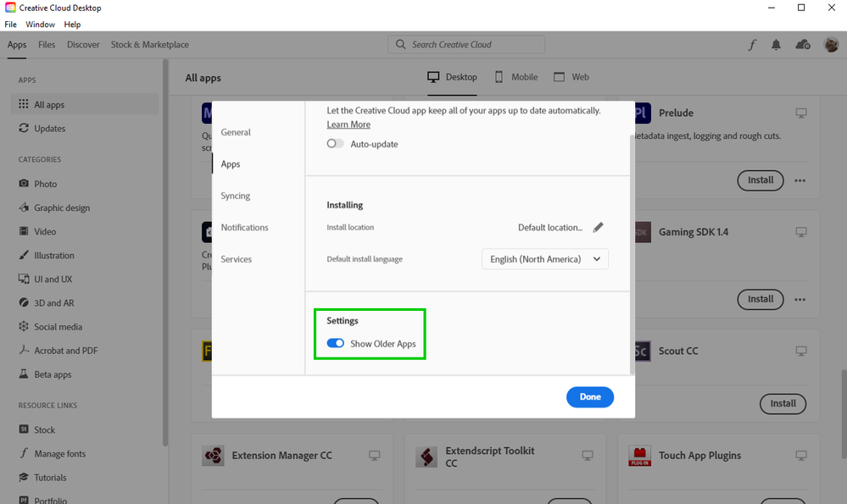Image resolution: width=847 pixels, height=504 pixels.
Task: Open more options for Gaming SDK 1.4
Action: (x=800, y=299)
